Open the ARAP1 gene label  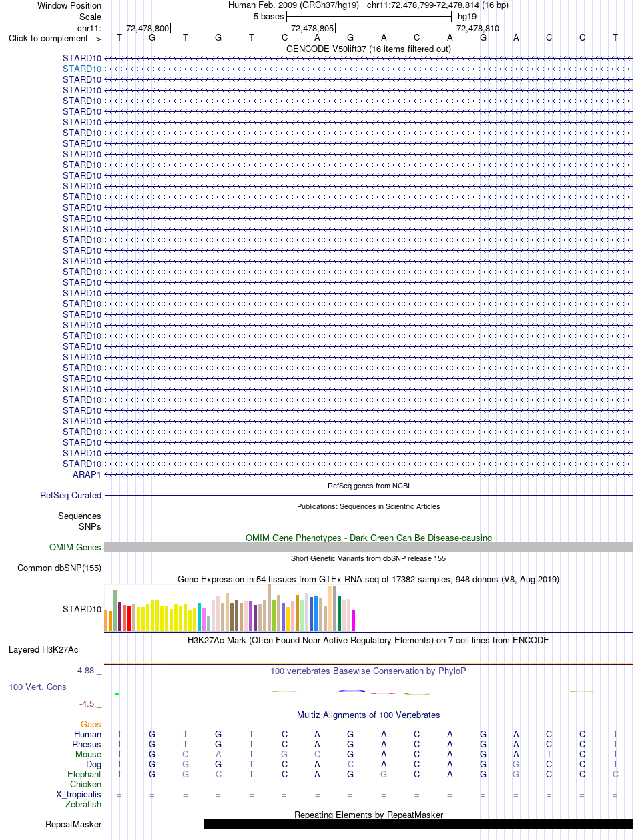point(87,474)
